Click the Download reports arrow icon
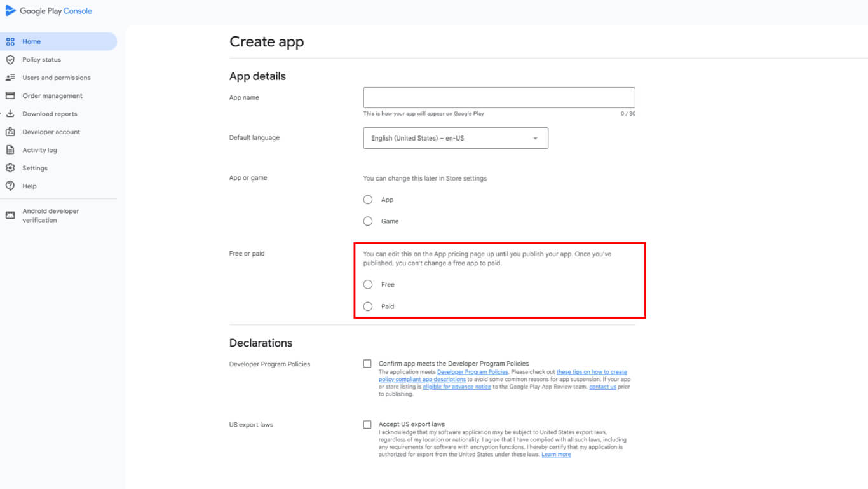The height and width of the screenshot is (489, 868). point(10,114)
